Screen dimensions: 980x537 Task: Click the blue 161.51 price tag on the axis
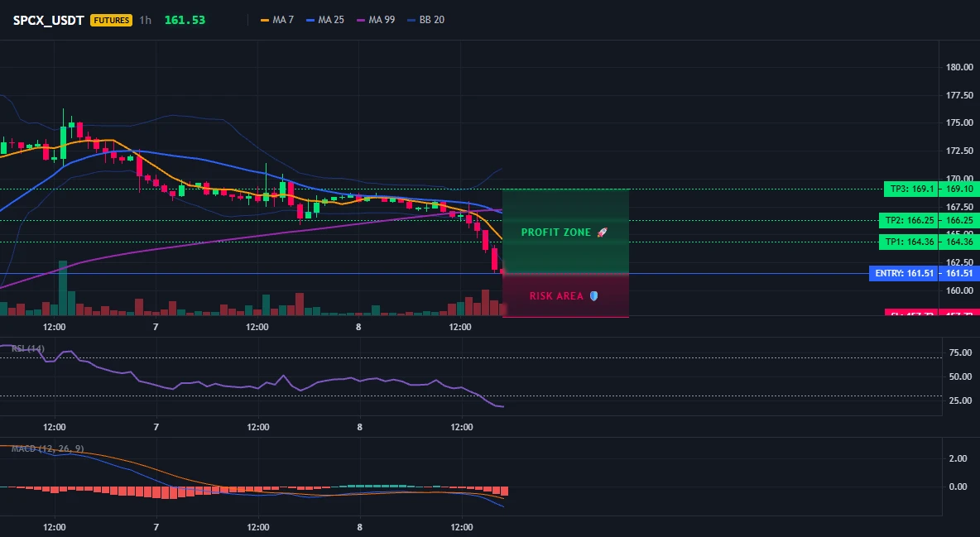coord(959,273)
